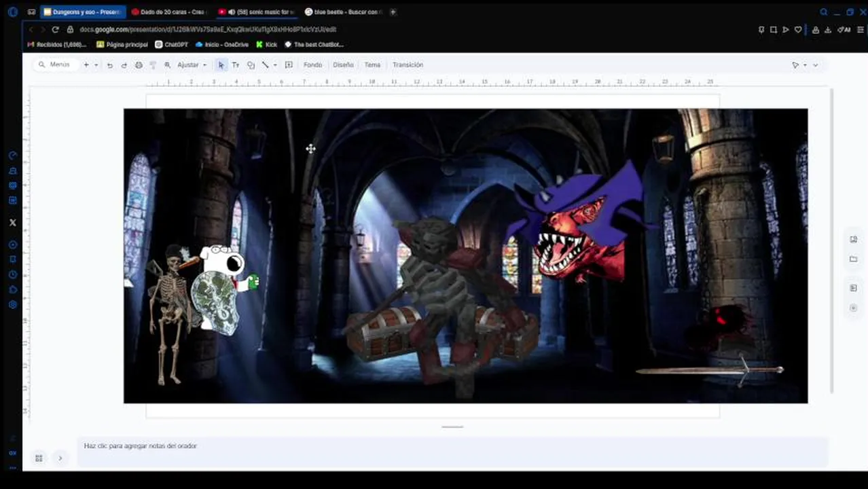Switch to the Dado de 20 caras tab
The height and width of the screenshot is (489, 868).
168,12
